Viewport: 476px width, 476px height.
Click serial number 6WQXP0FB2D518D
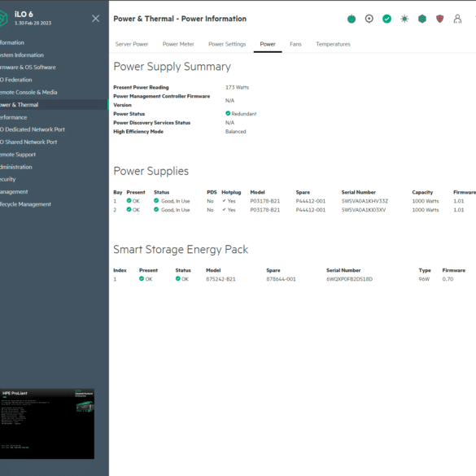tap(349, 279)
